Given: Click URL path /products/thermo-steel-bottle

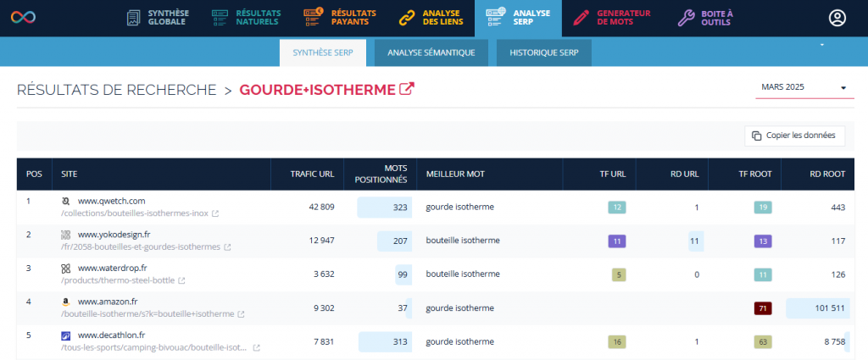Looking at the screenshot, I should tap(118, 281).
